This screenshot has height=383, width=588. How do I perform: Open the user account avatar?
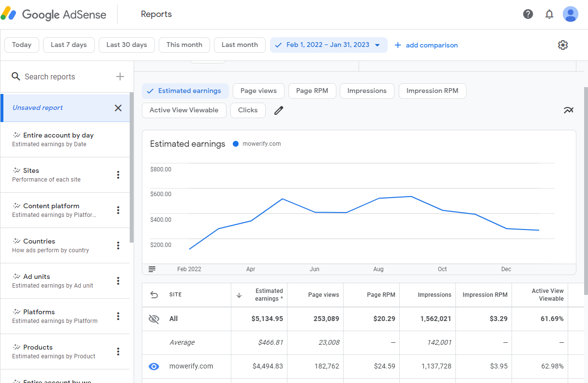point(571,14)
